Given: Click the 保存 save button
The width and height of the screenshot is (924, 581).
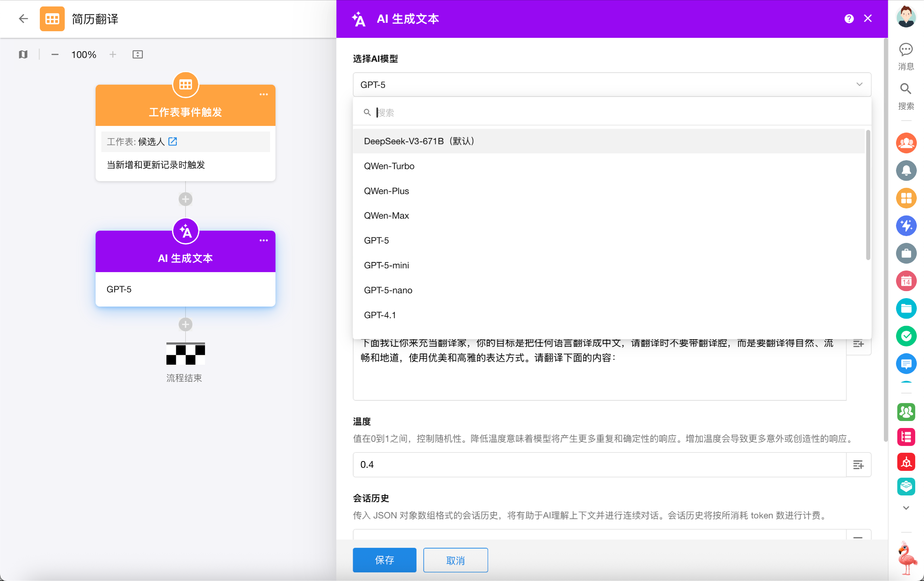Looking at the screenshot, I should coord(384,560).
